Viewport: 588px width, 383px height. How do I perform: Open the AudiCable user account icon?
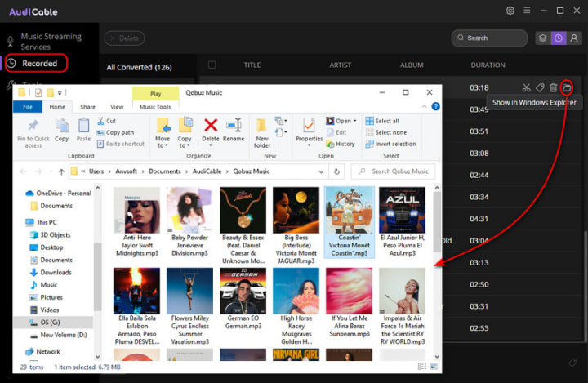pyautogui.click(x=574, y=38)
